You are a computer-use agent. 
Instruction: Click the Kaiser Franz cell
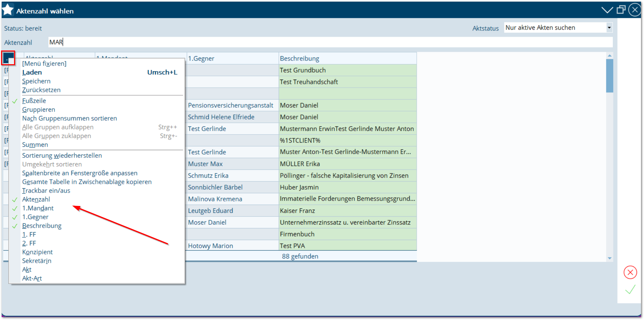coord(348,211)
